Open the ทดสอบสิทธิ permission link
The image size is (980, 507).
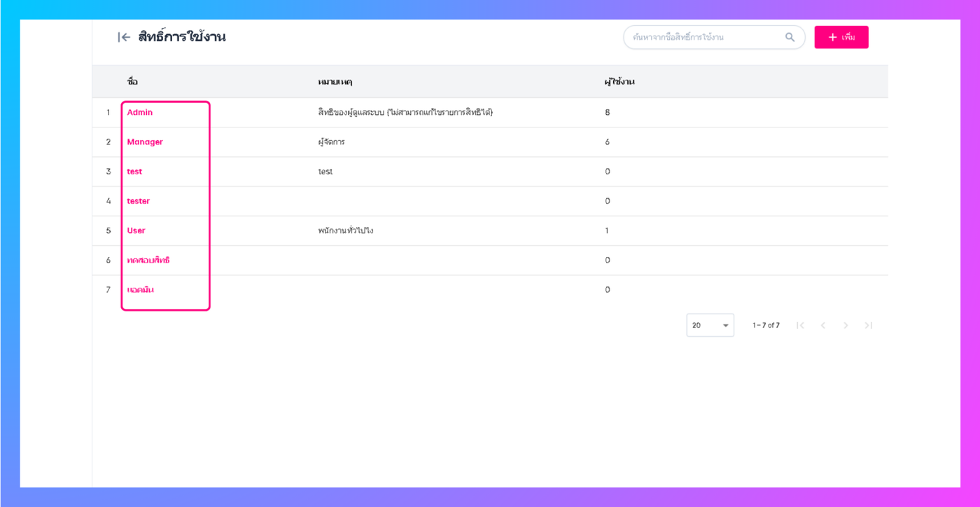[148, 261]
